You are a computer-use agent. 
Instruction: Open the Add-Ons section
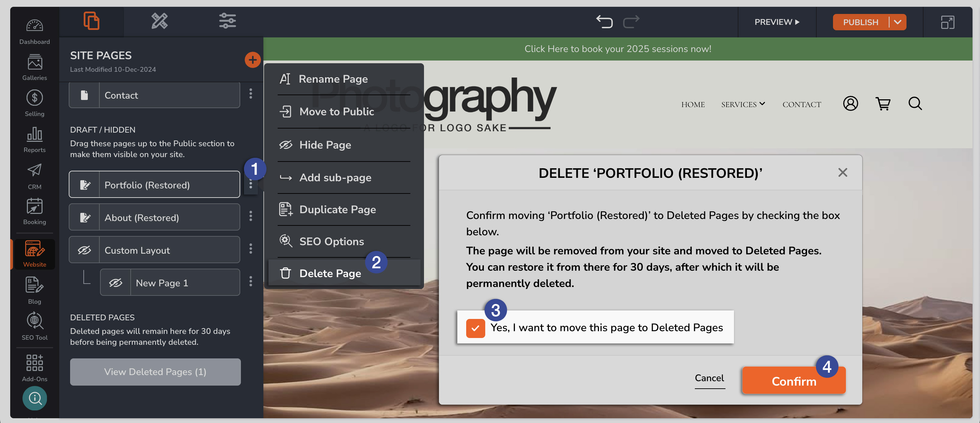coord(35,368)
